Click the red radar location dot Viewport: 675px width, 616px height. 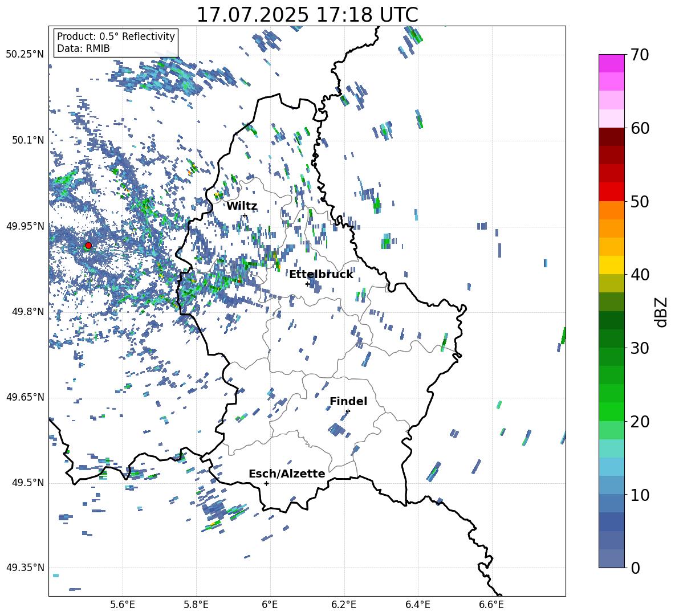88,245
